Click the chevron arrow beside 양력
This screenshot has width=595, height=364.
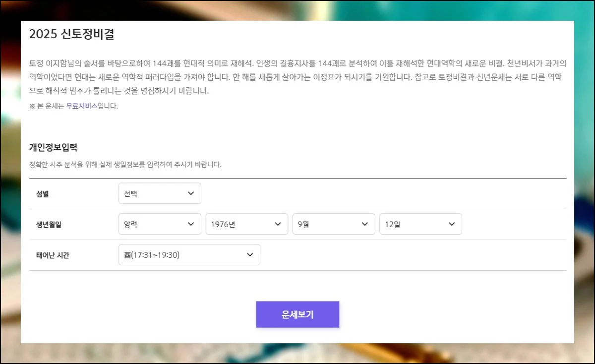pyautogui.click(x=191, y=224)
